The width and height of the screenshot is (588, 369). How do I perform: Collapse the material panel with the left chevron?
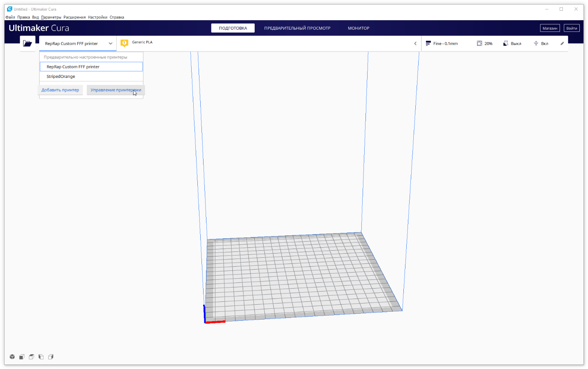tap(415, 43)
